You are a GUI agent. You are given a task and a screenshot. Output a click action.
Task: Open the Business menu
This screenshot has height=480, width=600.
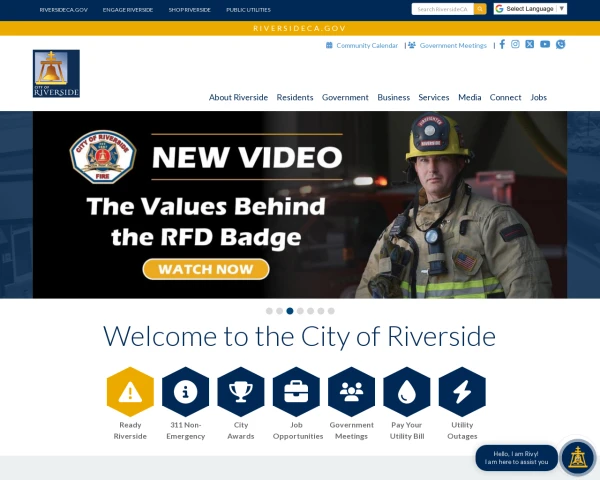tap(394, 97)
